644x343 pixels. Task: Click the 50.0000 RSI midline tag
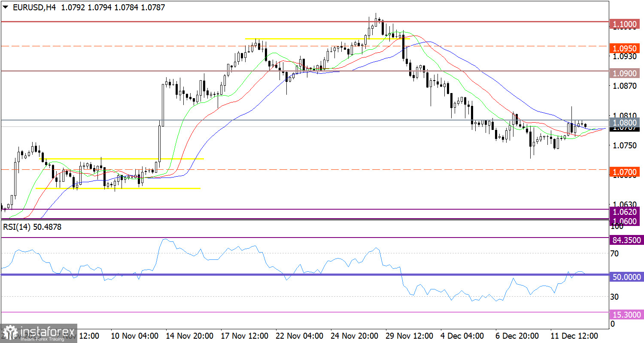click(x=626, y=277)
